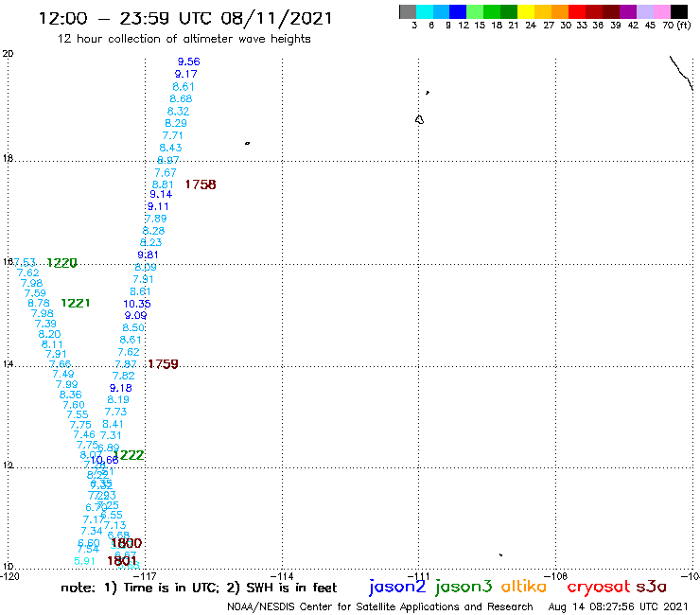Click the 8.68 wave height value
700x615 pixels.
[x=181, y=98]
